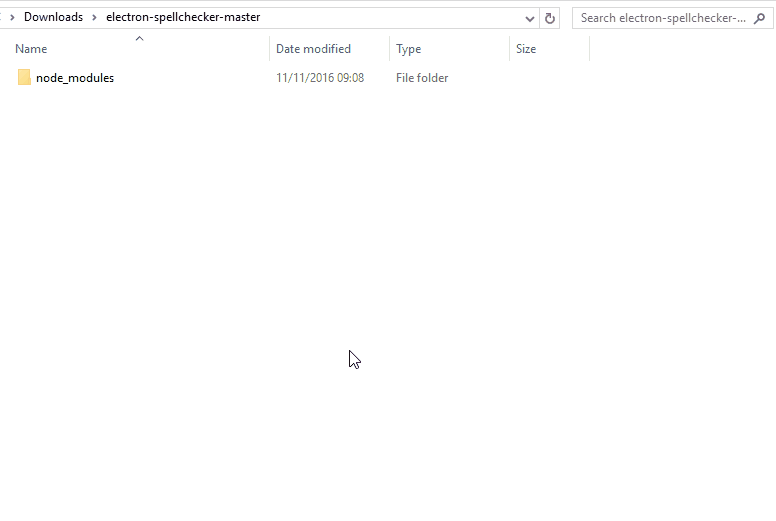Click the chevron after Downloads in breadcrumb
776x521 pixels.
pos(94,17)
